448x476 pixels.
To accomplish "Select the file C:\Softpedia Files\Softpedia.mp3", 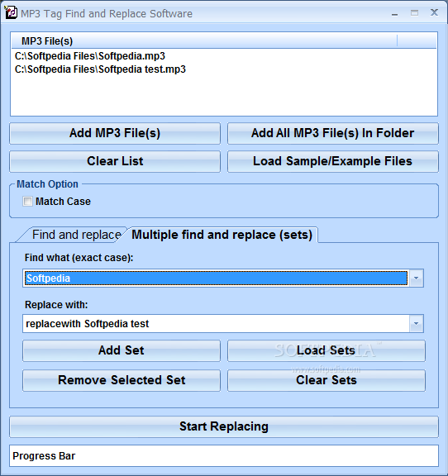I will coord(90,56).
